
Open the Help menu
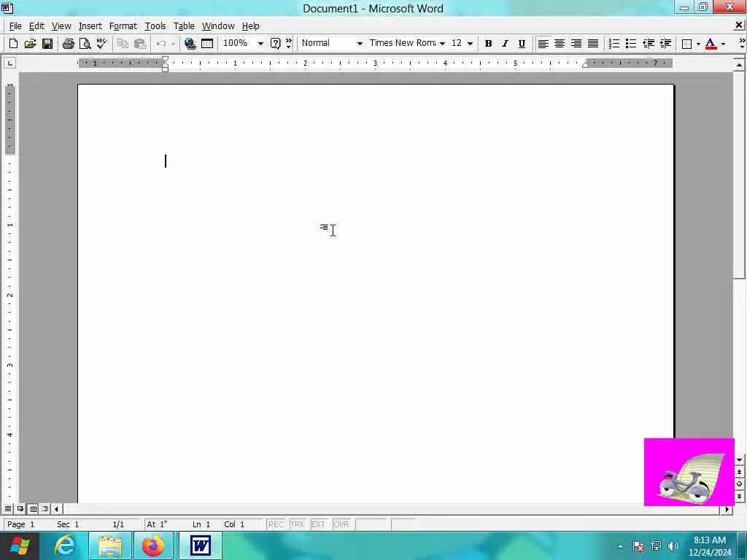point(251,26)
